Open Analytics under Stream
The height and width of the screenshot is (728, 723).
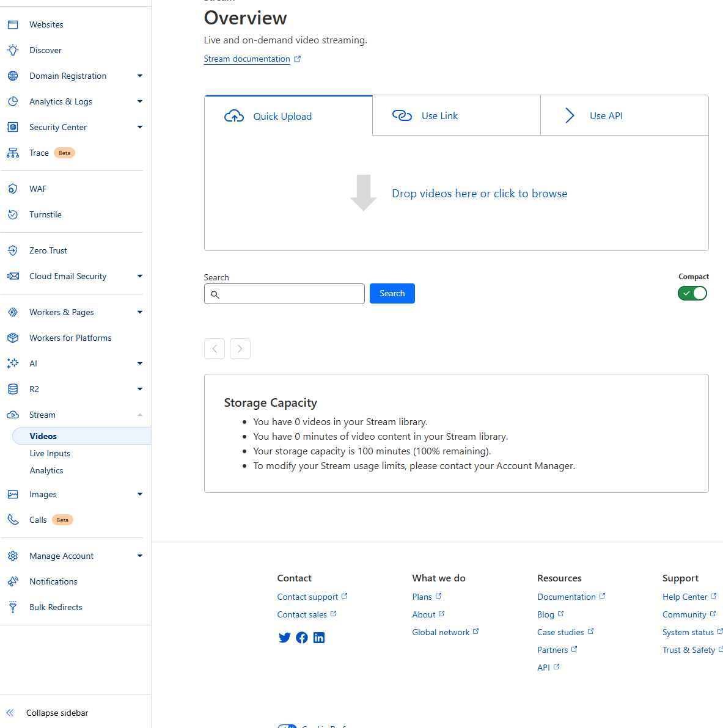point(46,470)
